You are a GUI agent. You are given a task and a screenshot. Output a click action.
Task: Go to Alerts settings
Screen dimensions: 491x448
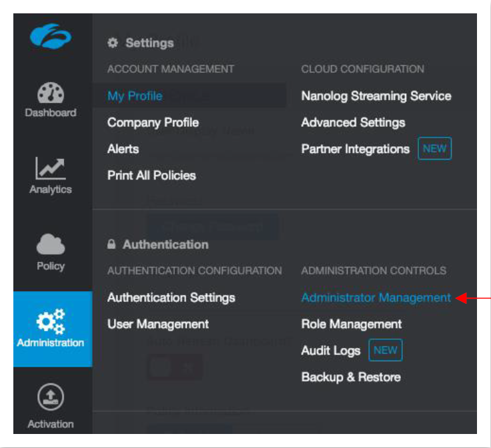pyautogui.click(x=123, y=149)
